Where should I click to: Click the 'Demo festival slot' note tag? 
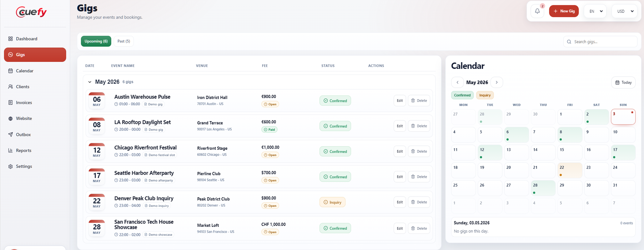(160, 155)
